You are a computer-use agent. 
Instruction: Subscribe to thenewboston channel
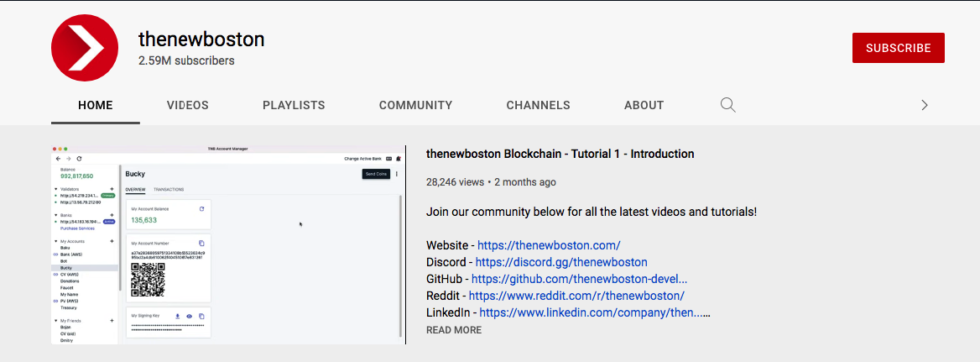898,48
